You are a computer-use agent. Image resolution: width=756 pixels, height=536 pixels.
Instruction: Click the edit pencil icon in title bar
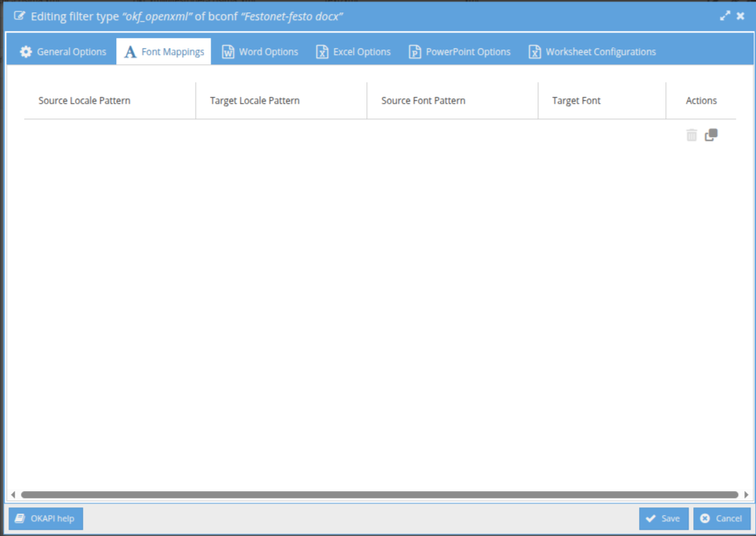tap(19, 15)
